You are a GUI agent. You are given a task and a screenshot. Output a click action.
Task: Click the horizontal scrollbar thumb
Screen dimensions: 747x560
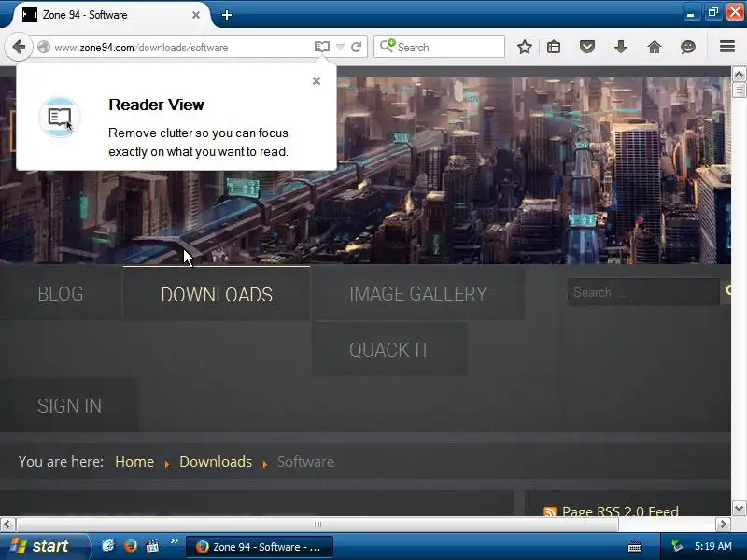point(317,525)
